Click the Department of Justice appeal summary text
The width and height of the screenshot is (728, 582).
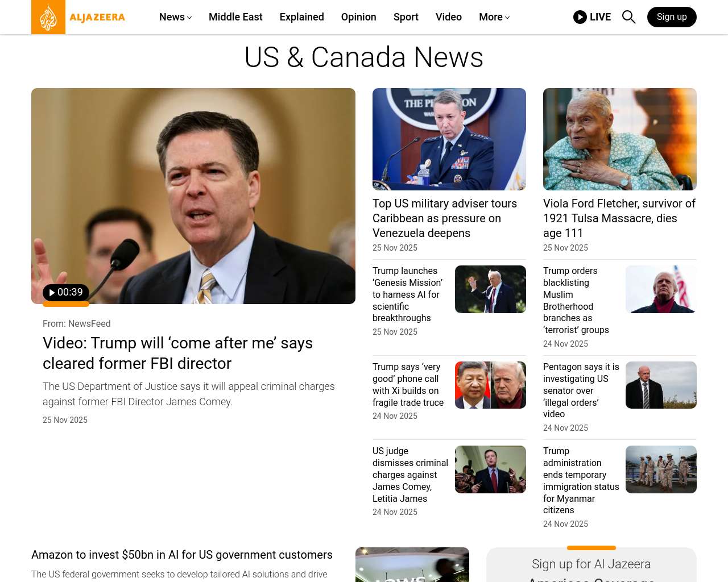189,394
